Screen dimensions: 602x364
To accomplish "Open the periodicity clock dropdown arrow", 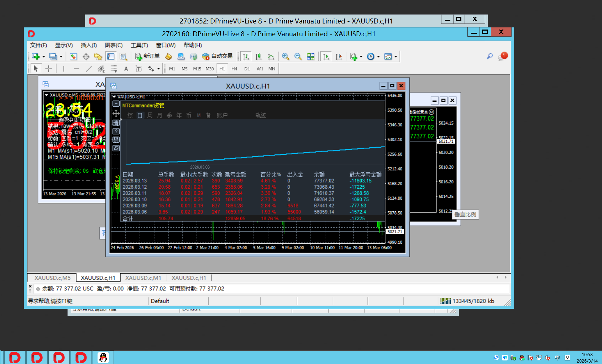I will [x=378, y=57].
